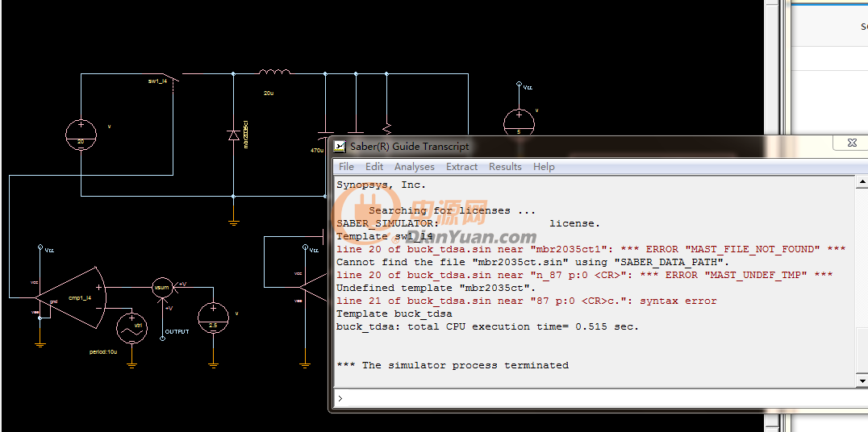Select the vsum summing block
Image resolution: width=868 pixels, height=432 pixels.
163,288
